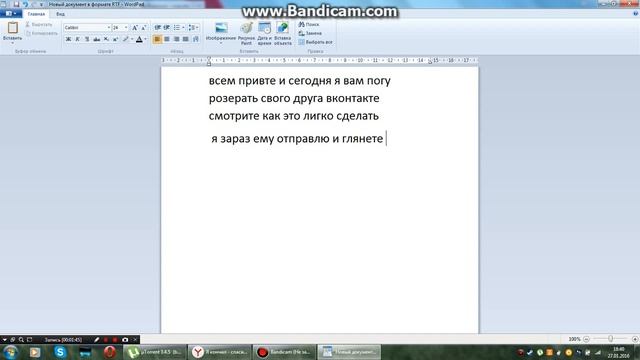Screen dimensions: 640x360
Task: Insert a Paint drawing (Рисунок Paint)
Action: pos(247,33)
